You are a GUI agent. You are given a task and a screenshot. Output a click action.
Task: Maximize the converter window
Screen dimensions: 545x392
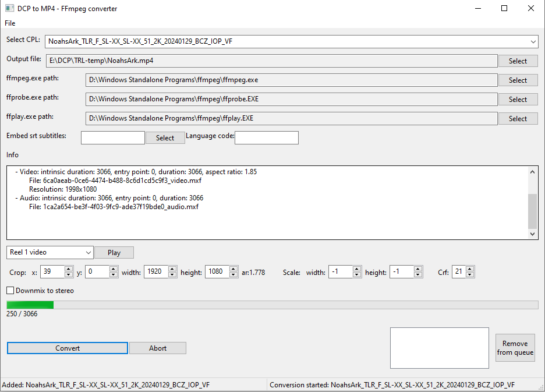504,8
